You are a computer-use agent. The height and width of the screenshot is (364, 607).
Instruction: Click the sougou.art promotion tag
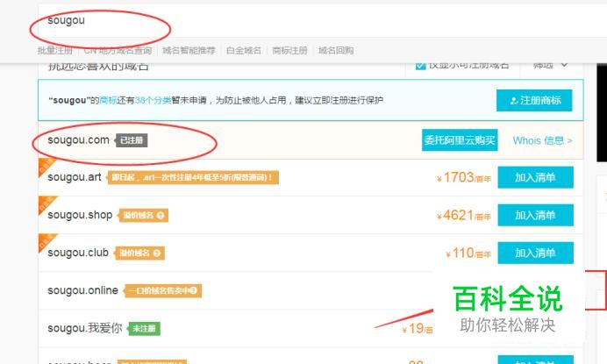point(192,178)
